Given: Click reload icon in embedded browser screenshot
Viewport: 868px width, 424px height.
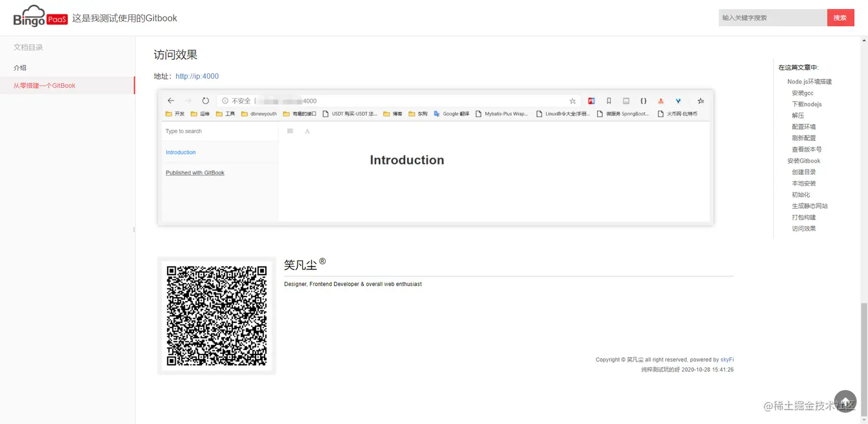Looking at the screenshot, I should click(x=206, y=101).
